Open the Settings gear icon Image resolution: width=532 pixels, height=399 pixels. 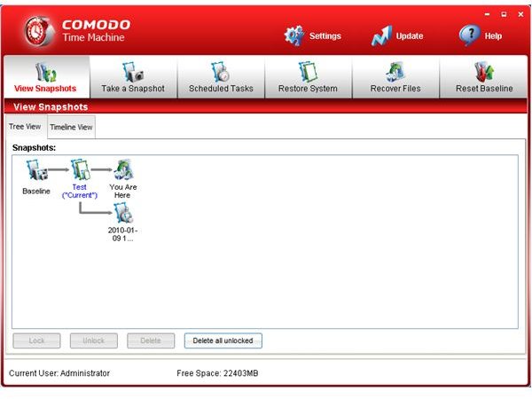pyautogui.click(x=293, y=35)
